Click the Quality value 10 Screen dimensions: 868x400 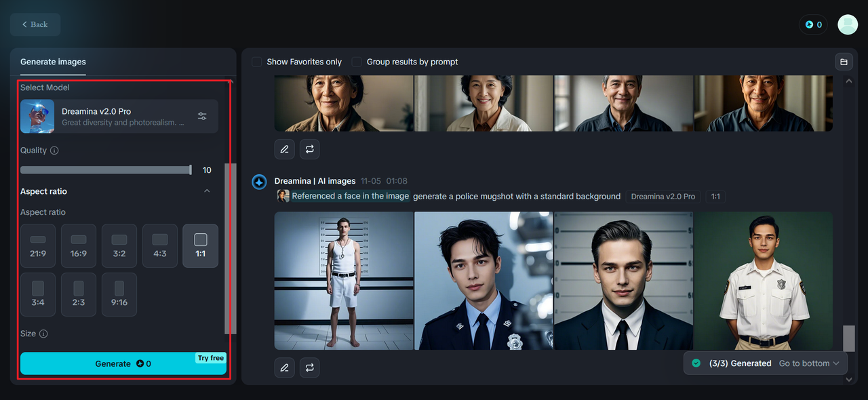point(207,170)
